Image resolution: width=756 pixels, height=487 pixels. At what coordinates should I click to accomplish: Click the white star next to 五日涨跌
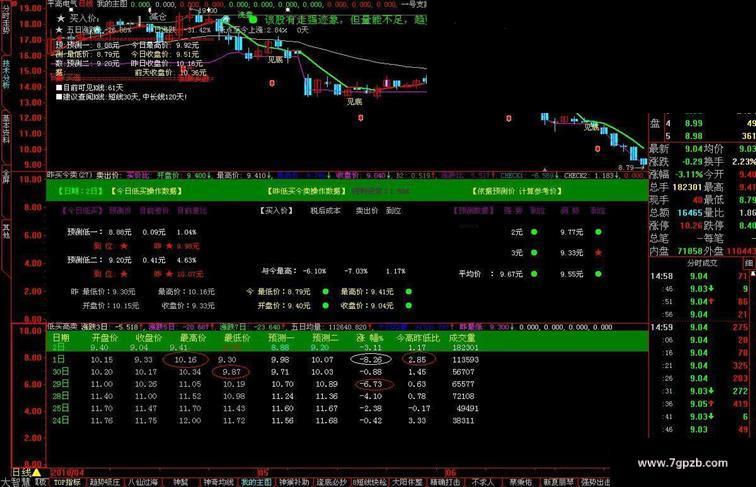click(59, 30)
